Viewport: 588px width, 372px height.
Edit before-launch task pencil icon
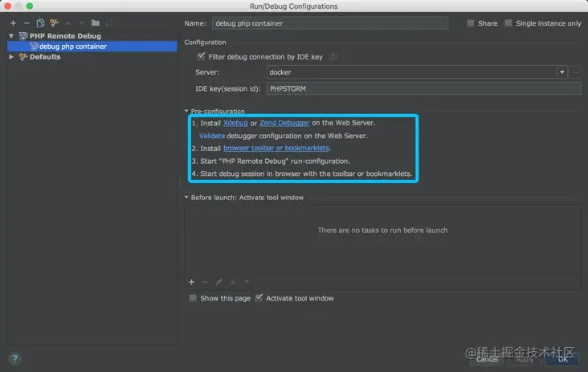[x=219, y=282]
